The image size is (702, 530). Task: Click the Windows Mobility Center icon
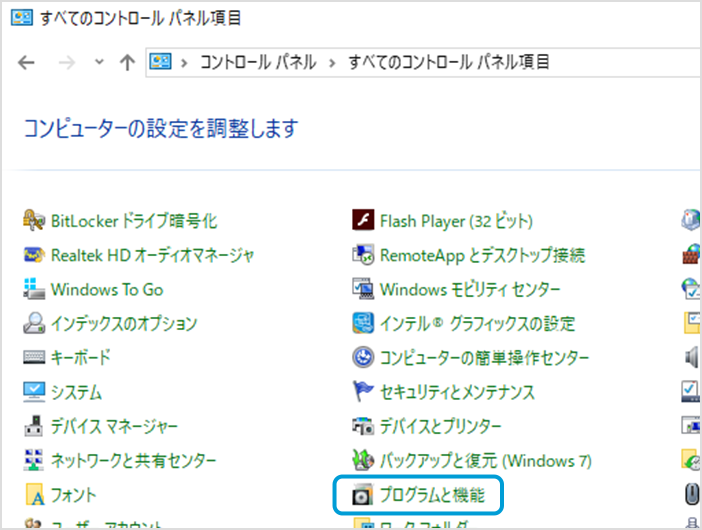363,289
